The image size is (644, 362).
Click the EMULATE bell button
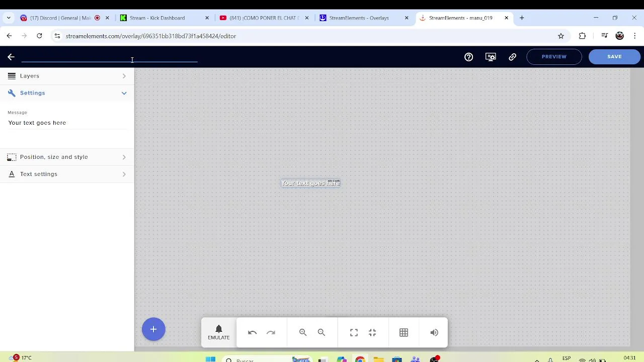coord(218,332)
